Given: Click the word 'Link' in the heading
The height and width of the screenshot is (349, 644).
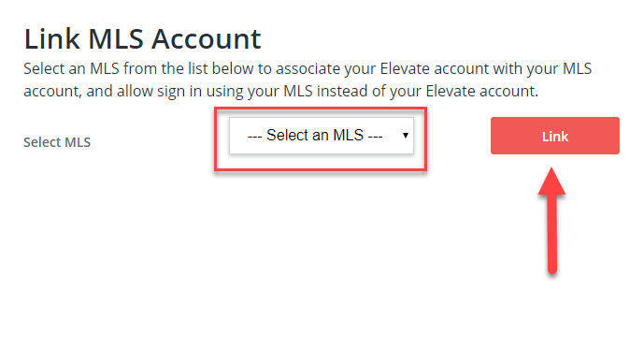Looking at the screenshot, I should tap(51, 39).
